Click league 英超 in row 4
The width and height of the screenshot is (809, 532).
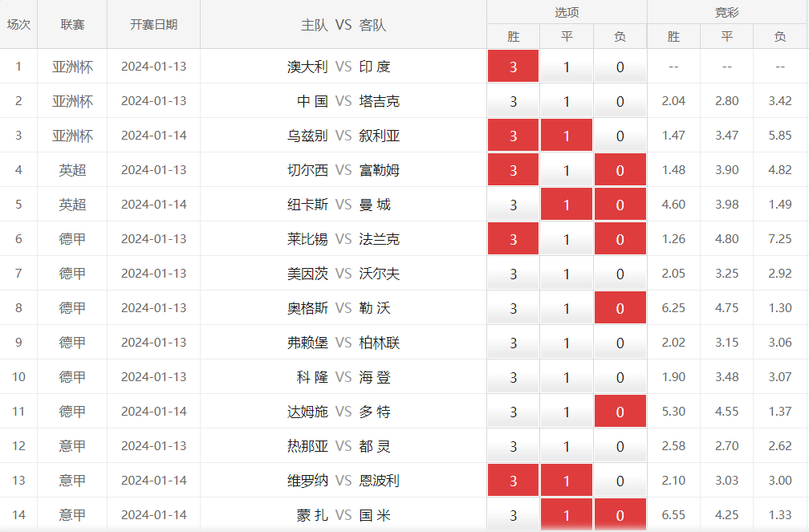[x=72, y=170]
